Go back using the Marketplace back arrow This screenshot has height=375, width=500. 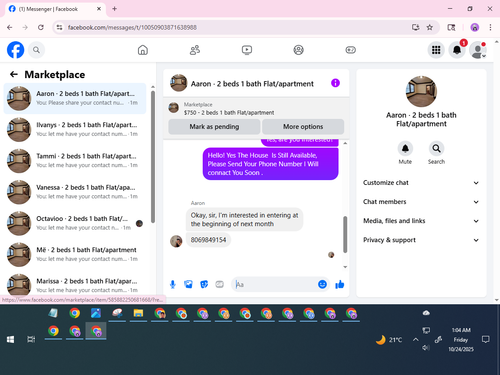14,74
